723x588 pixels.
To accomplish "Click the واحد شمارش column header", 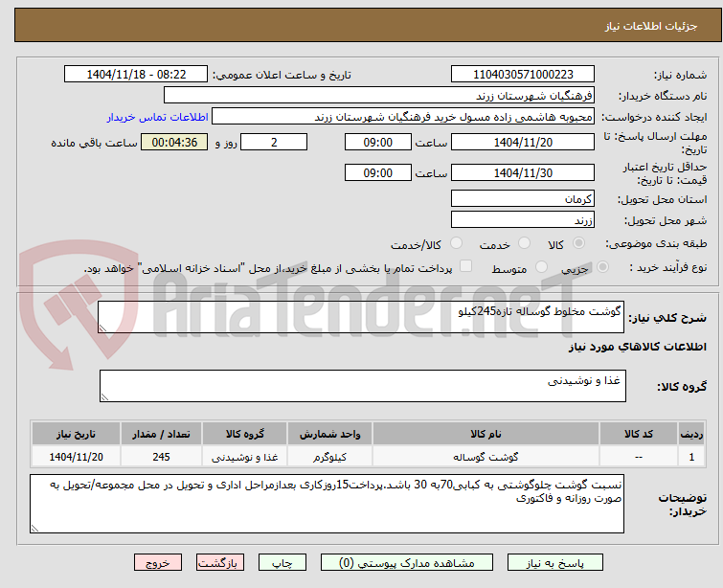I will point(329,434).
